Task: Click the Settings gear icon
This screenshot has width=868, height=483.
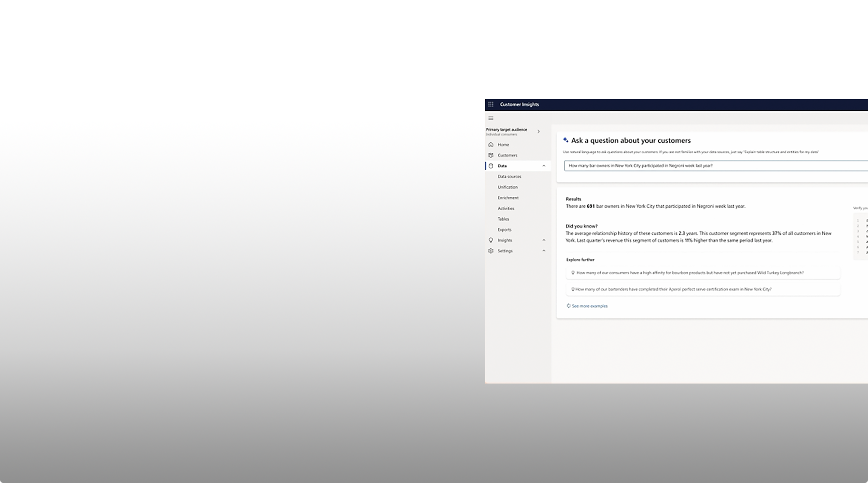Action: (491, 251)
